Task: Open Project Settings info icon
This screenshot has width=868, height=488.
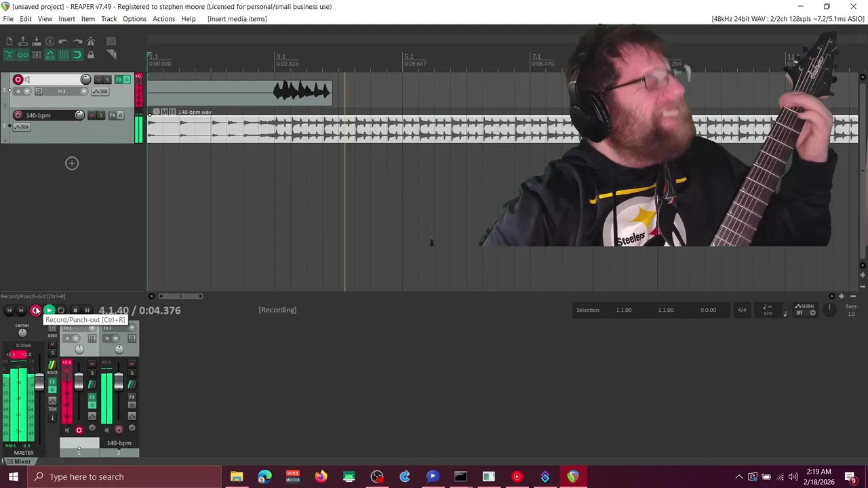Action: pyautogui.click(x=50, y=41)
